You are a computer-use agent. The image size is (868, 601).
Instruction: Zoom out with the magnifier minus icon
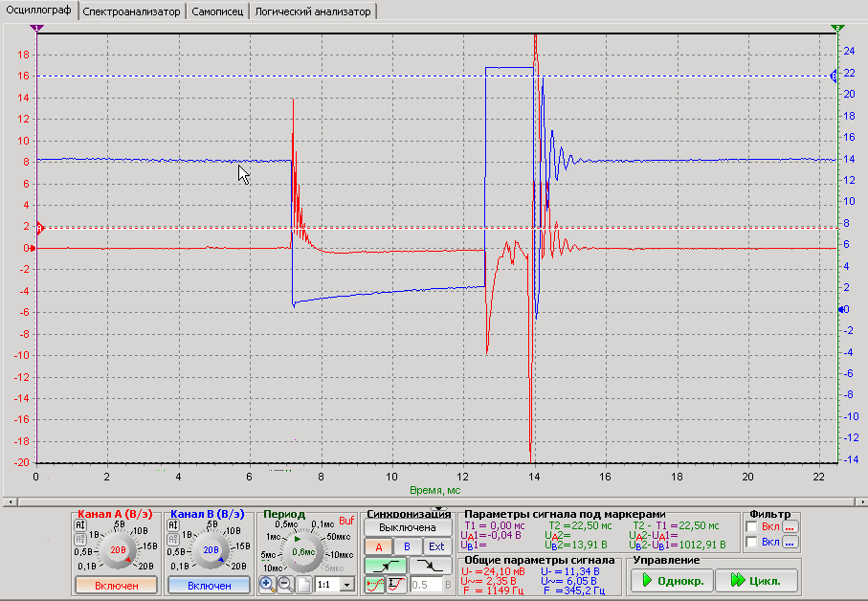(285, 584)
